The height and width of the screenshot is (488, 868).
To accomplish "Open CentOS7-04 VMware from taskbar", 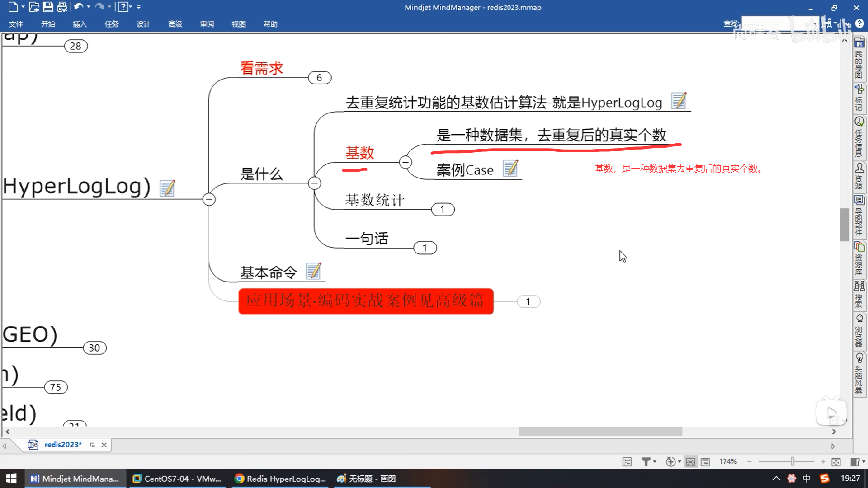I will click(x=177, y=479).
